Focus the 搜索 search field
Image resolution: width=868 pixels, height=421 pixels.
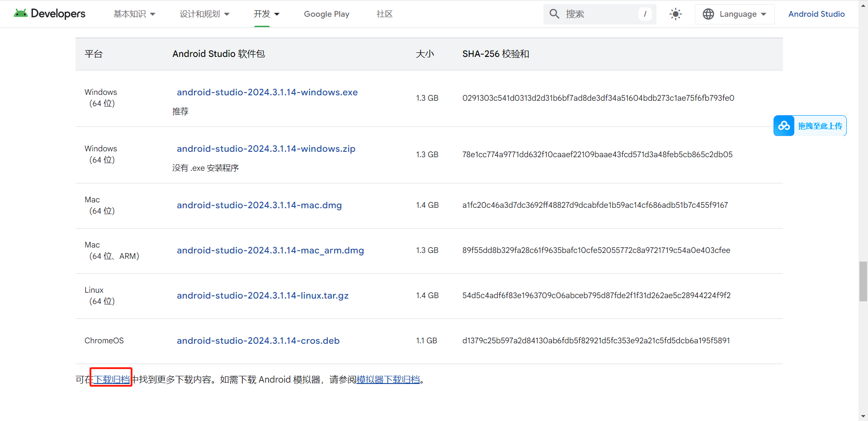pos(599,14)
